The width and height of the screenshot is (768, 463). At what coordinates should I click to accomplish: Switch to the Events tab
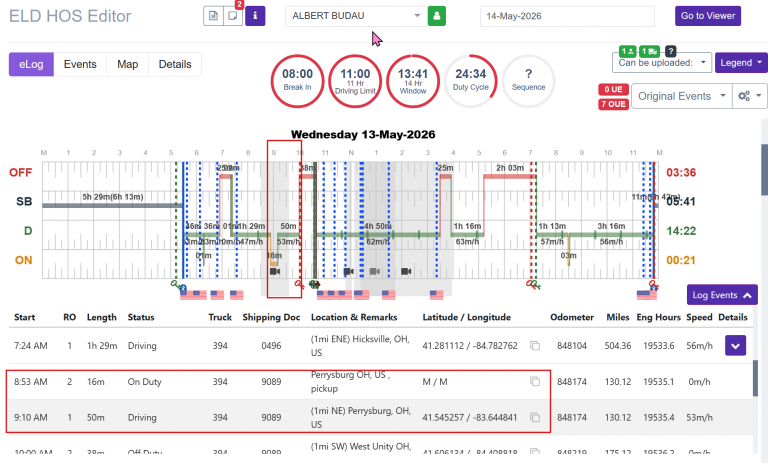point(80,64)
